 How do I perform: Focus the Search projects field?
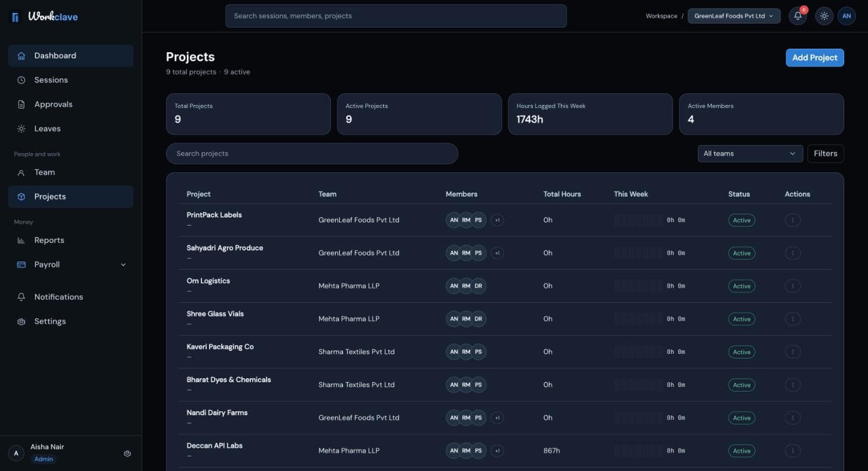pyautogui.click(x=312, y=154)
